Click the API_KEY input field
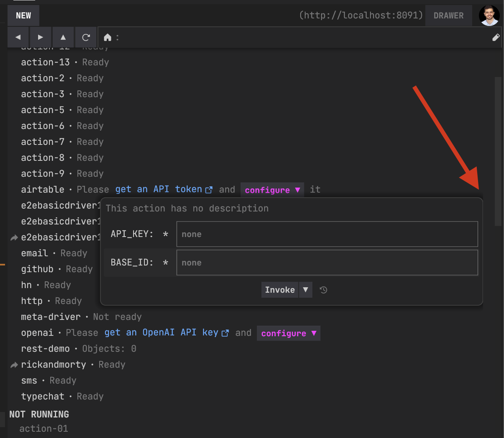The image size is (504, 438). coord(327,234)
